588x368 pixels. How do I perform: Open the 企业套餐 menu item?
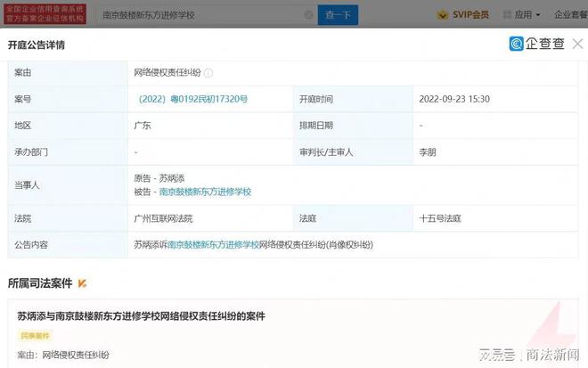pos(571,14)
